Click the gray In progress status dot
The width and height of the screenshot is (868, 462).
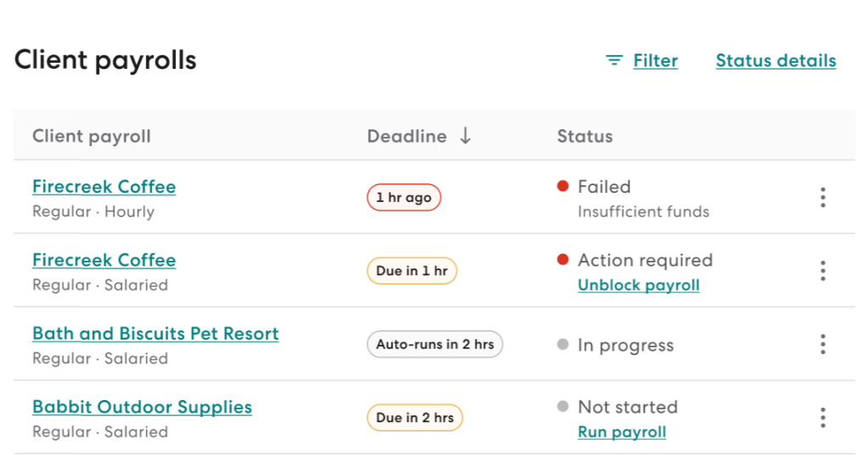coord(562,345)
